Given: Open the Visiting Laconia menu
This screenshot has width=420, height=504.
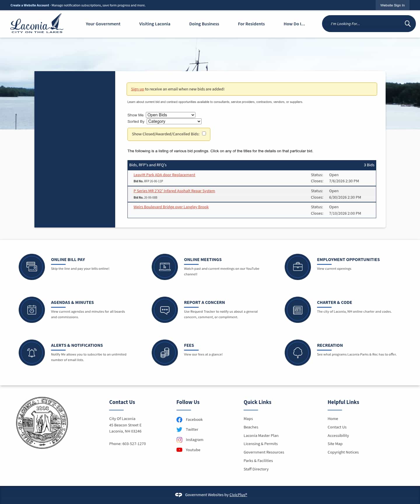Looking at the screenshot, I should point(155,24).
